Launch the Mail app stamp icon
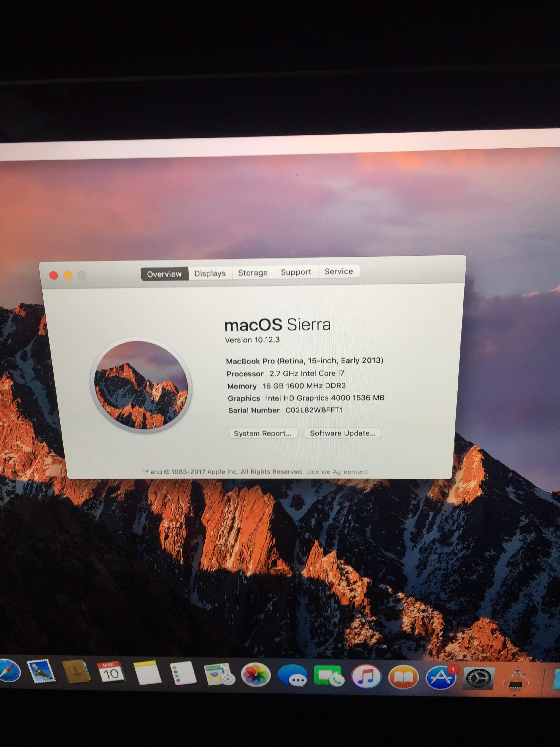560x747 pixels. coord(41,671)
